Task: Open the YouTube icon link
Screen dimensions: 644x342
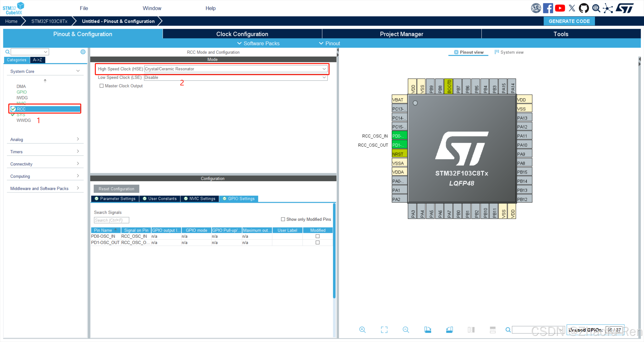Action: [560, 8]
